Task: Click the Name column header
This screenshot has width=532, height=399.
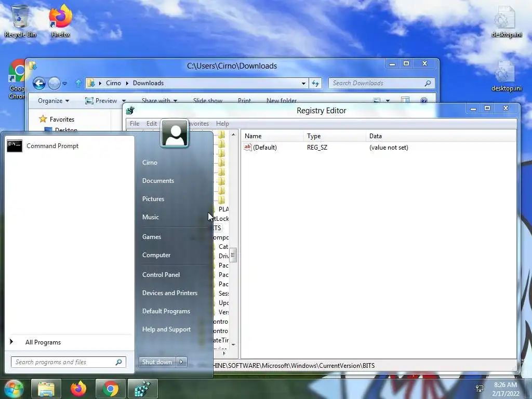Action: click(272, 136)
